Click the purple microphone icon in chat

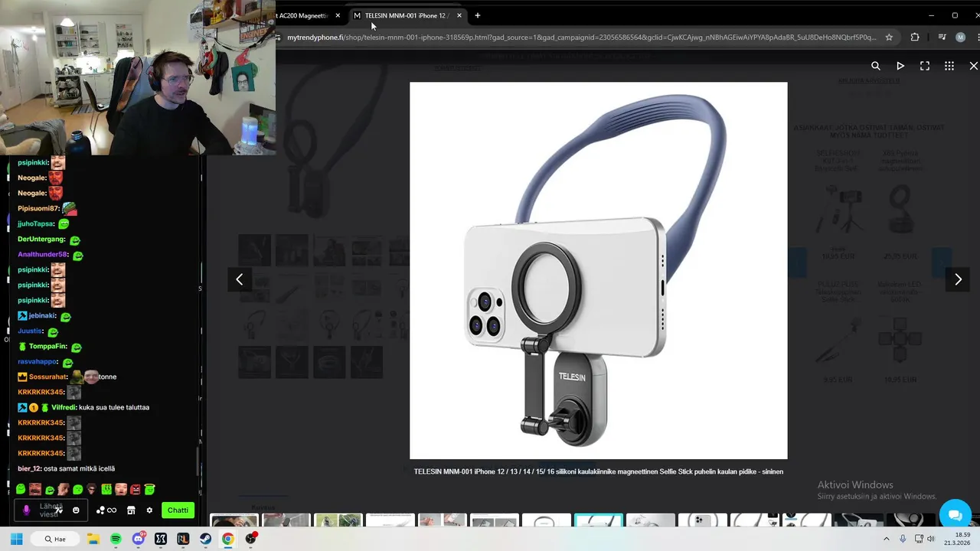pos(27,510)
